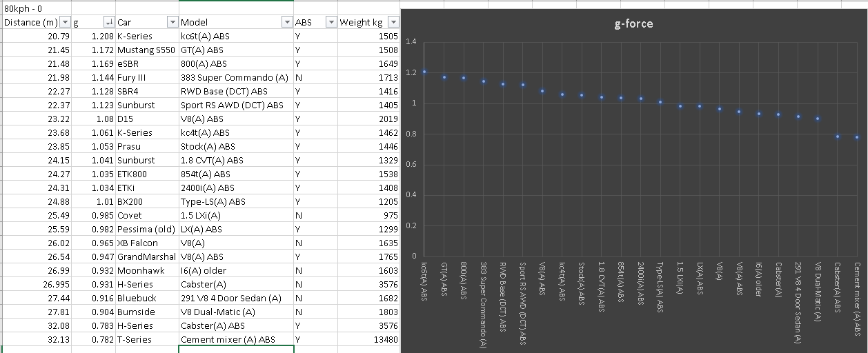Select the XB Falcon car cell

pyautogui.click(x=147, y=243)
